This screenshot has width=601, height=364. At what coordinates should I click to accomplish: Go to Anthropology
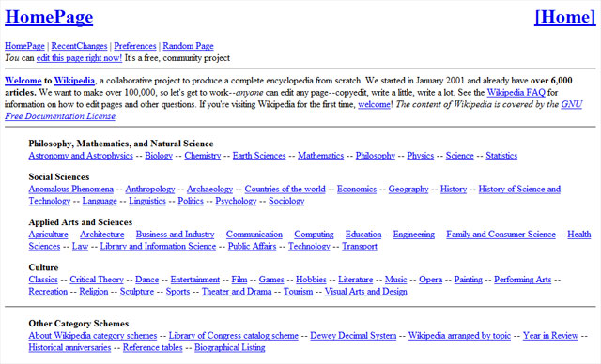150,190
